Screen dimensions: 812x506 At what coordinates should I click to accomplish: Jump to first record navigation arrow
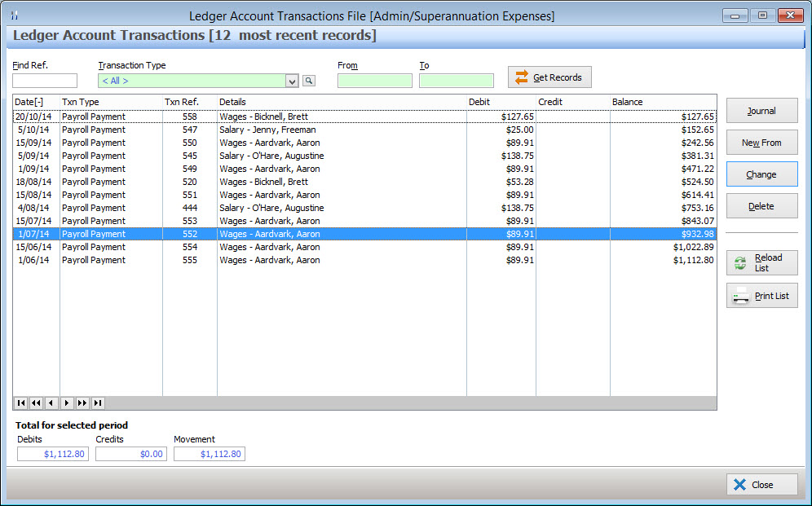tap(20, 403)
